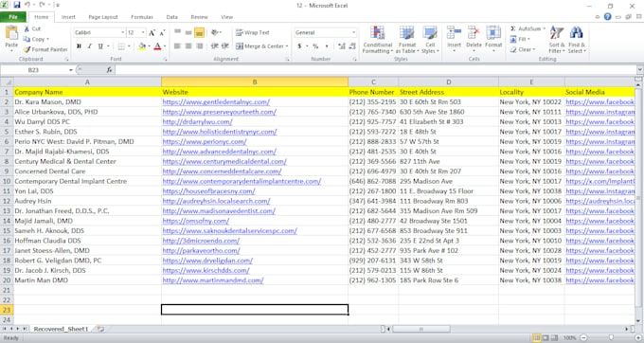Click Decrease Decimal icon
This screenshot has width=644, height=343.
(352, 46)
